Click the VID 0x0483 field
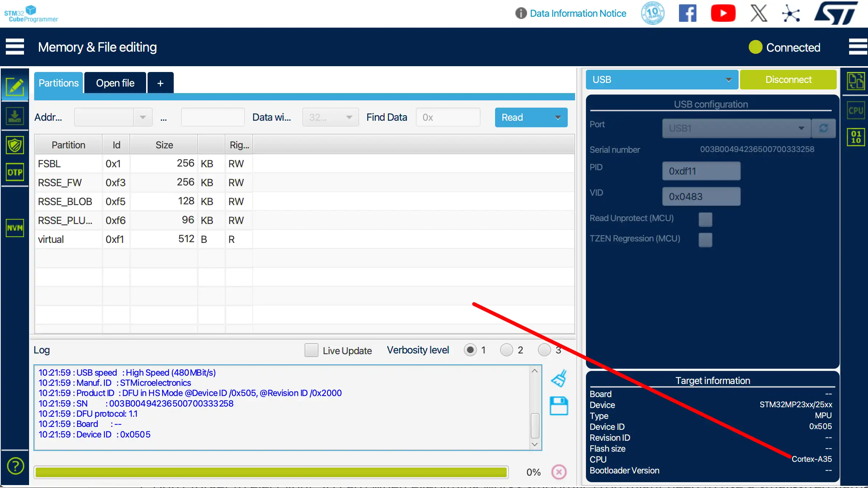The image size is (868, 488). coord(701,196)
